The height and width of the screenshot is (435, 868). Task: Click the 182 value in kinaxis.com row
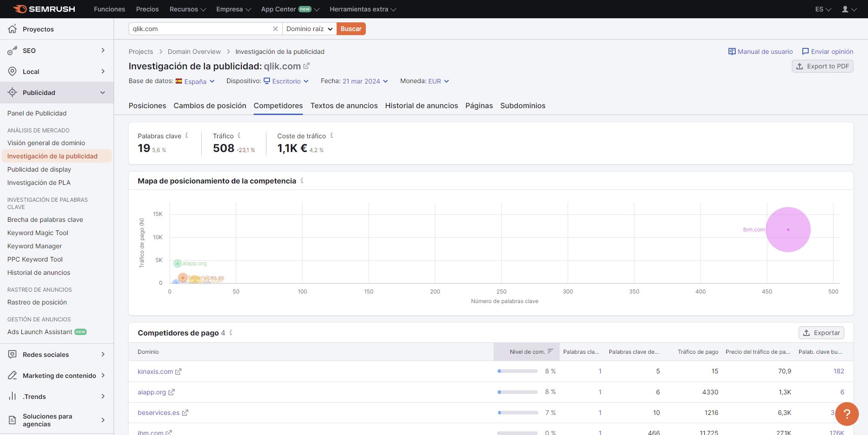(x=838, y=371)
